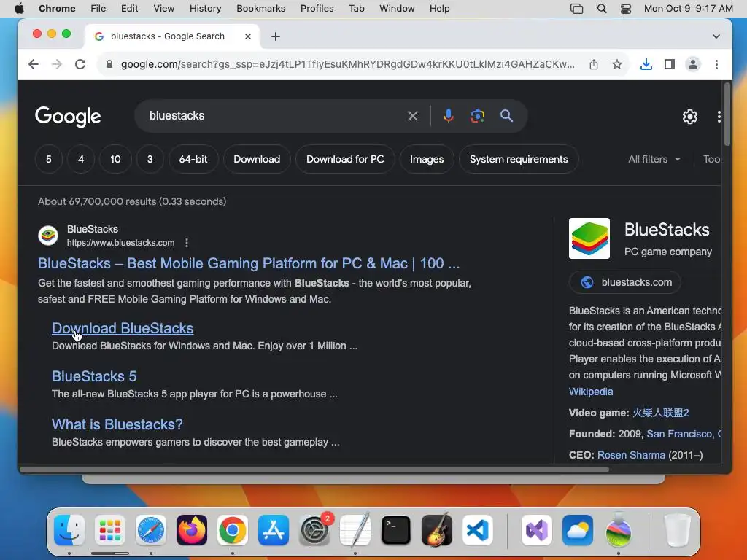Open the What is Bluestacks? sitelink
Screen dimensions: 747x560
click(x=117, y=424)
